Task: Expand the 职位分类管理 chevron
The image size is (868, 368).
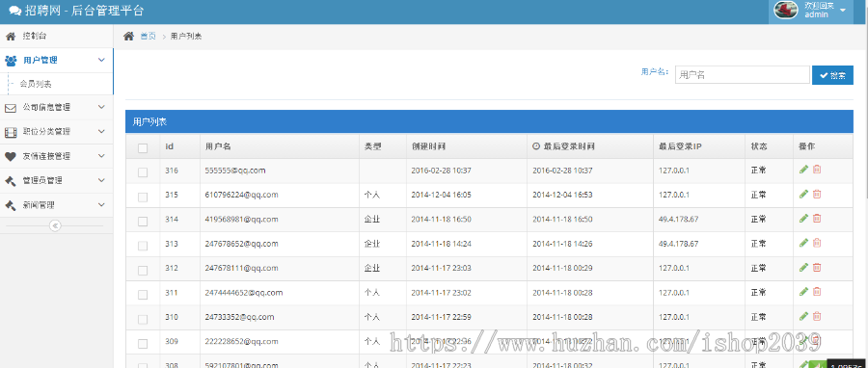Action: (x=101, y=131)
